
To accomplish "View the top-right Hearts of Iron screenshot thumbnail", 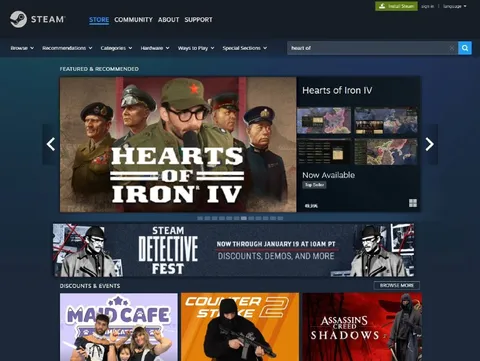I will click(x=386, y=121).
